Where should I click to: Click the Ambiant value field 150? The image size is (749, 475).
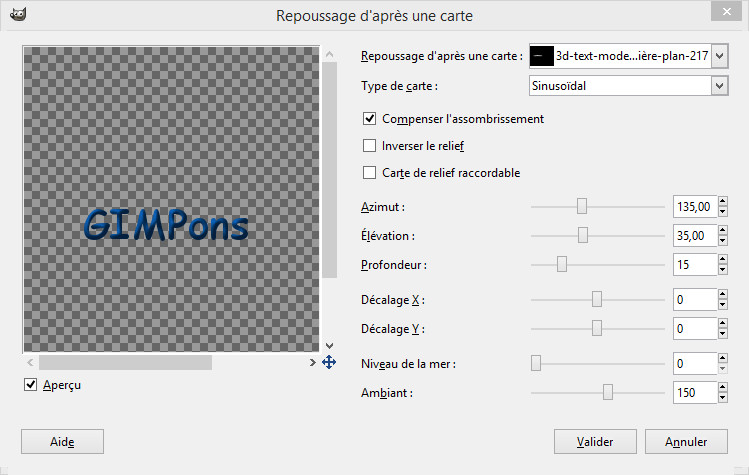pyautogui.click(x=695, y=392)
